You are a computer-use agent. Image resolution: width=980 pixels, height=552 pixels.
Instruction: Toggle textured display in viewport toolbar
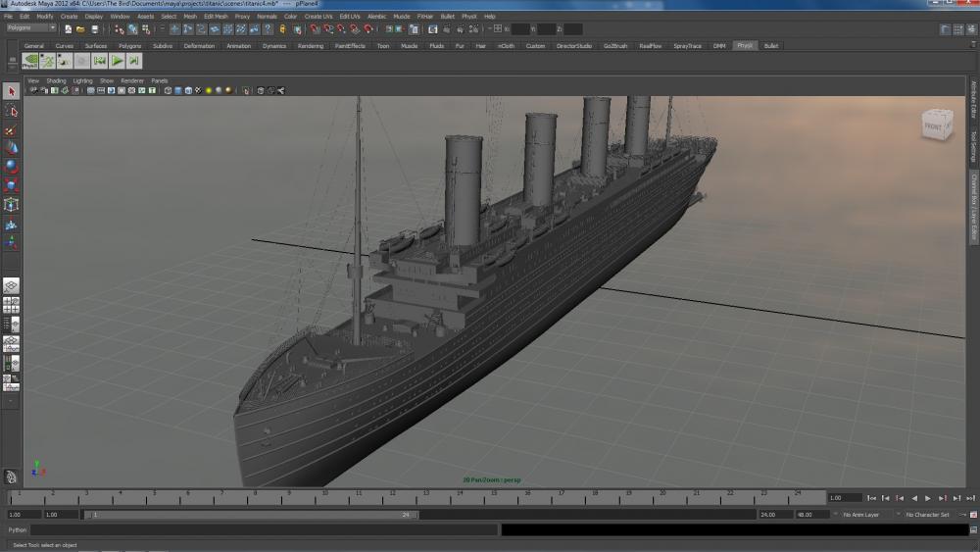(198, 90)
